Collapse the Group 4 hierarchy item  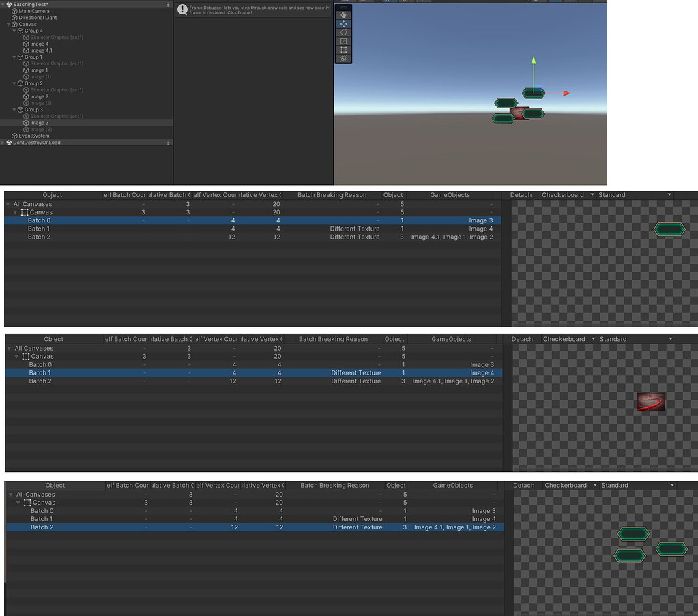(14, 31)
